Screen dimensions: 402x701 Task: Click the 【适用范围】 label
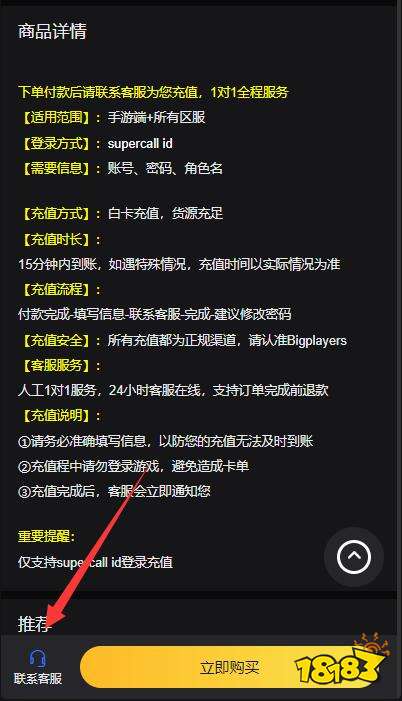57,118
